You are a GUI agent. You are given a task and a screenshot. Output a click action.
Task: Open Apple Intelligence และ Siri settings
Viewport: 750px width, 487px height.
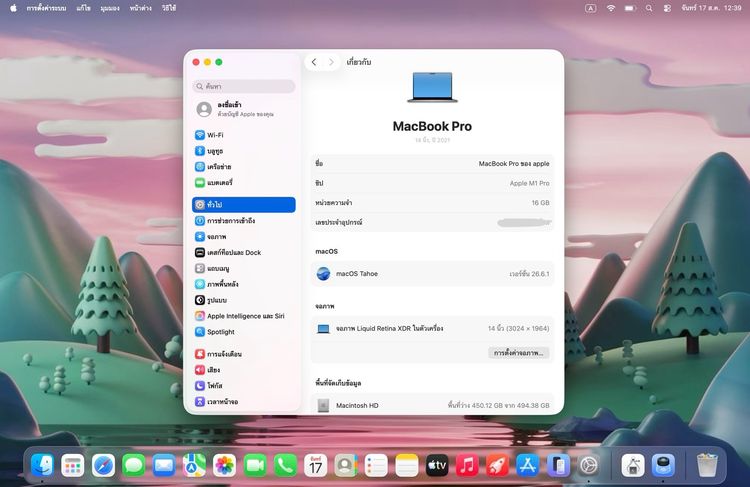click(243, 316)
